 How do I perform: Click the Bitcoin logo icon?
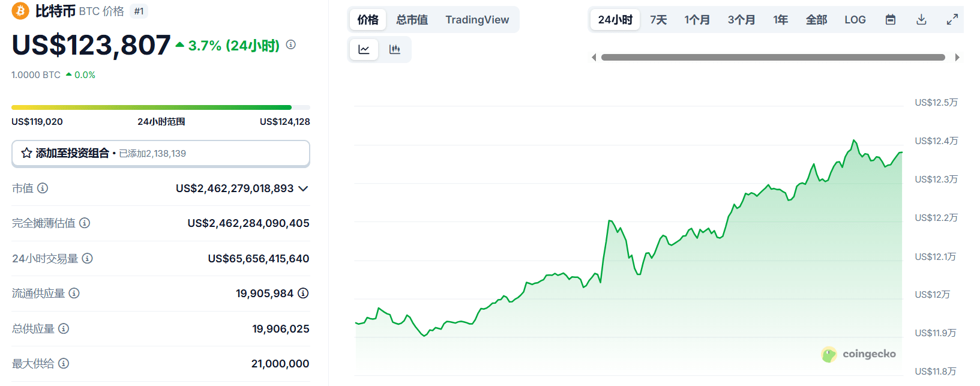click(x=20, y=11)
